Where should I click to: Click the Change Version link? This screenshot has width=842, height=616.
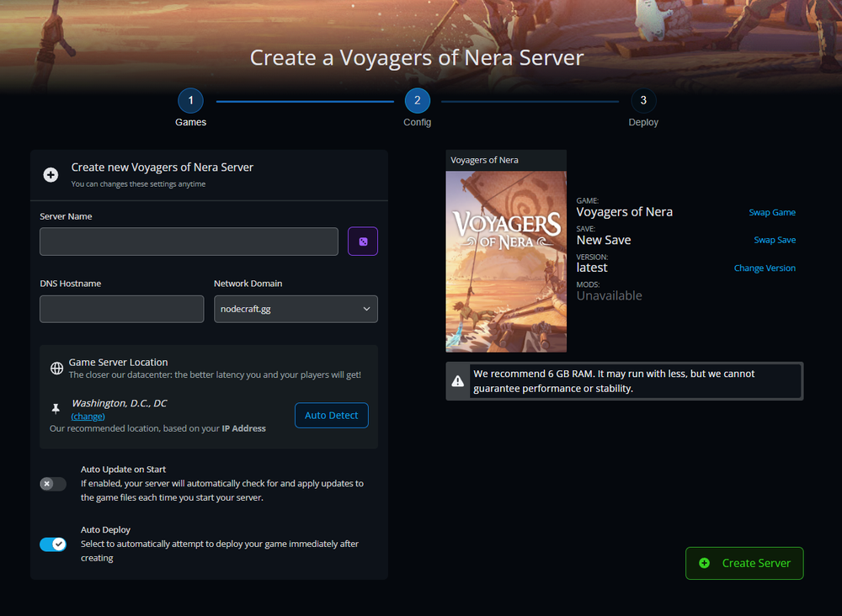[x=765, y=268]
